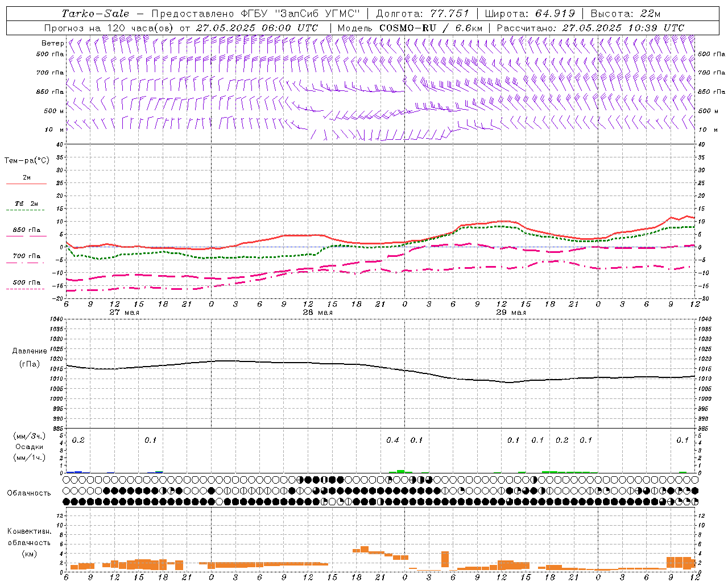Click the '(км)' kilometers unit label
The width and height of the screenshot is (728, 582).
coord(29,554)
